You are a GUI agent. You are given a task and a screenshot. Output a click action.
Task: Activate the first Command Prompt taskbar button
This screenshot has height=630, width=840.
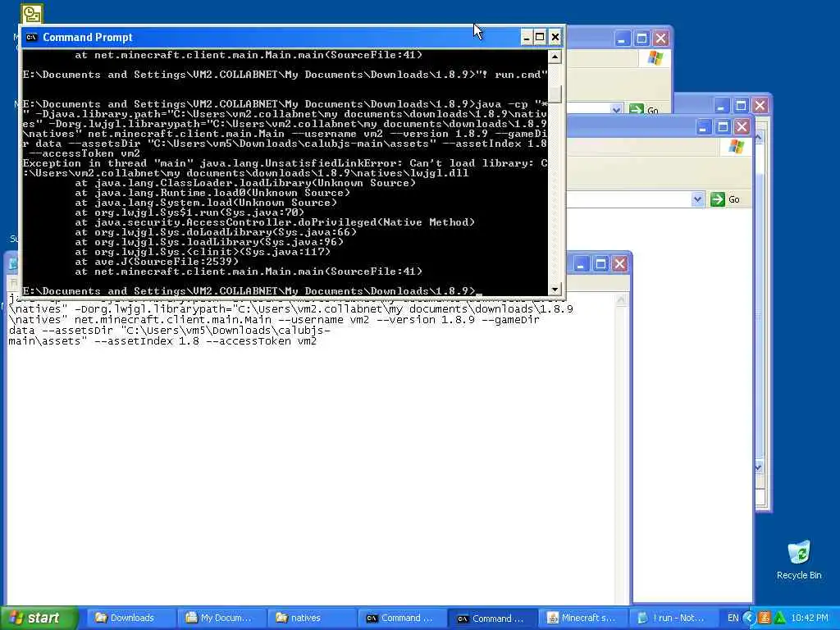(x=403, y=618)
